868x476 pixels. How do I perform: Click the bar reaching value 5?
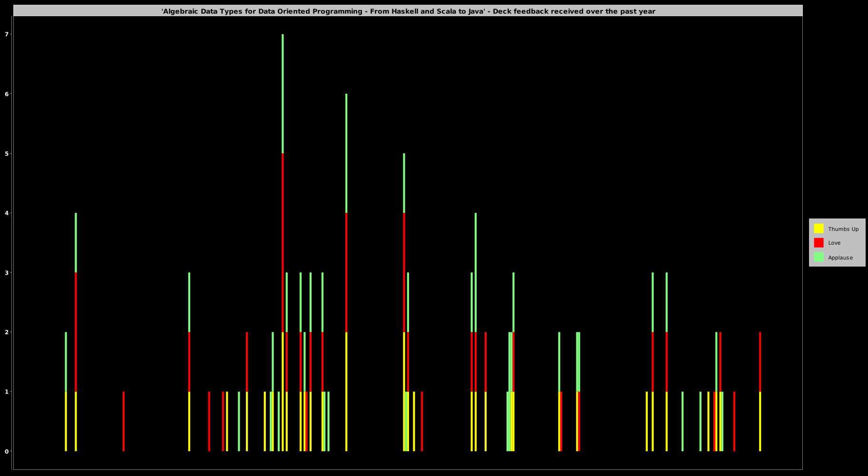pos(404,302)
